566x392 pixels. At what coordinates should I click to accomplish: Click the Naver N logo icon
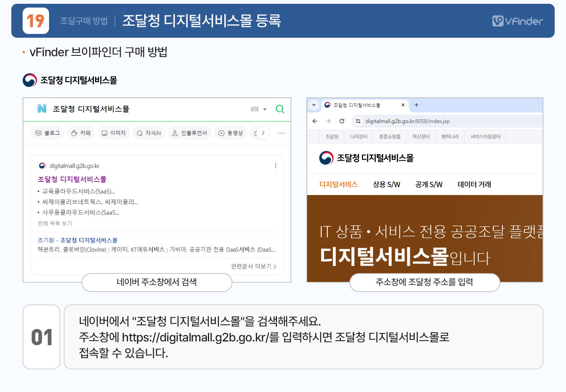click(x=42, y=109)
